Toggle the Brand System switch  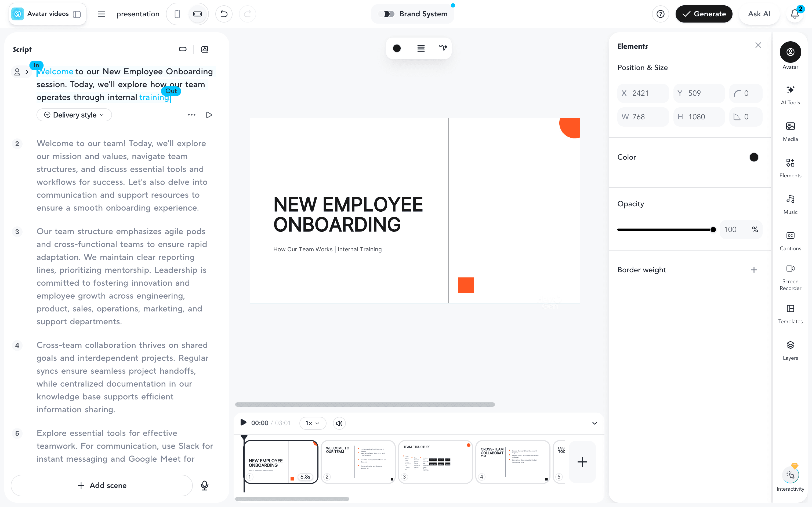(389, 14)
